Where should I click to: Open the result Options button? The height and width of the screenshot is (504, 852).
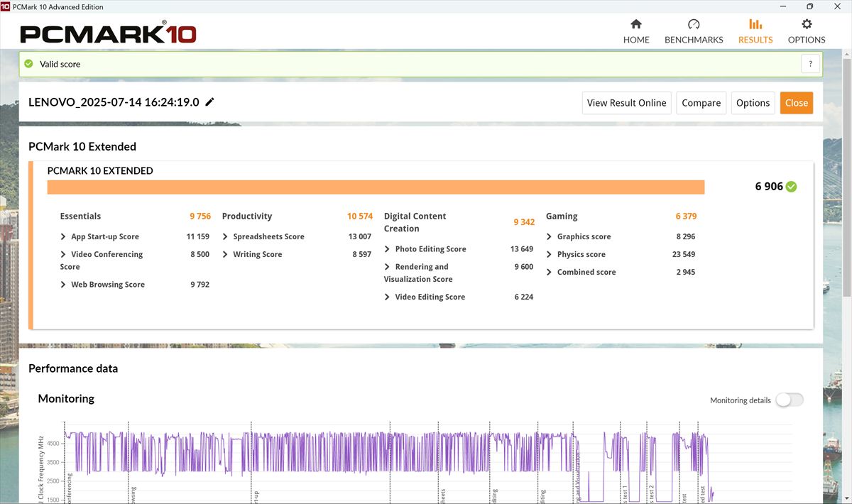(x=753, y=103)
